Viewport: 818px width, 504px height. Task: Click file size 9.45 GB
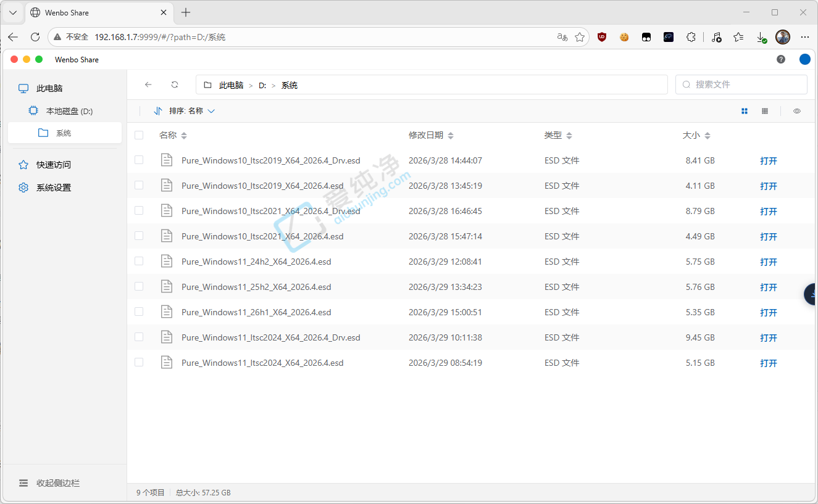point(700,337)
